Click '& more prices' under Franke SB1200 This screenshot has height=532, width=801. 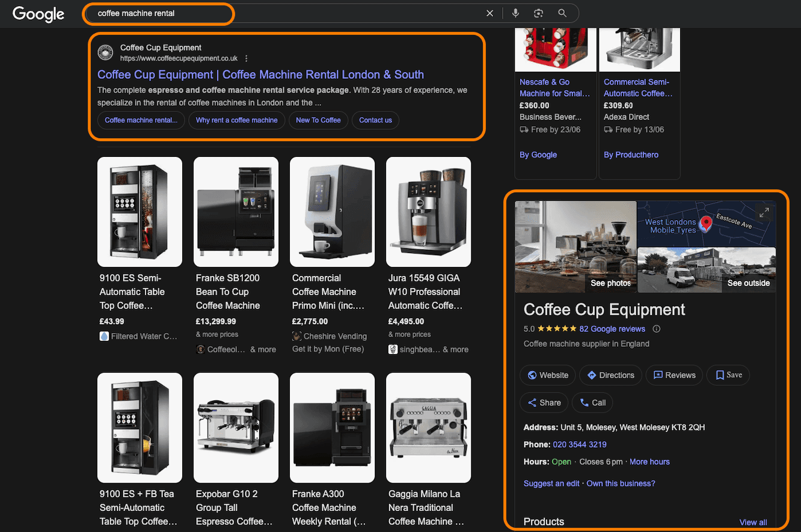[217, 334]
